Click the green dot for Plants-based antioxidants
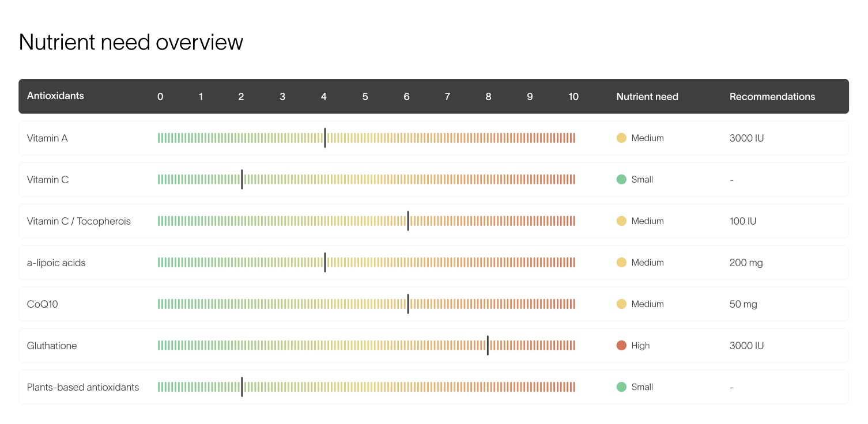Image resolution: width=868 pixels, height=424 pixels. [x=621, y=387]
